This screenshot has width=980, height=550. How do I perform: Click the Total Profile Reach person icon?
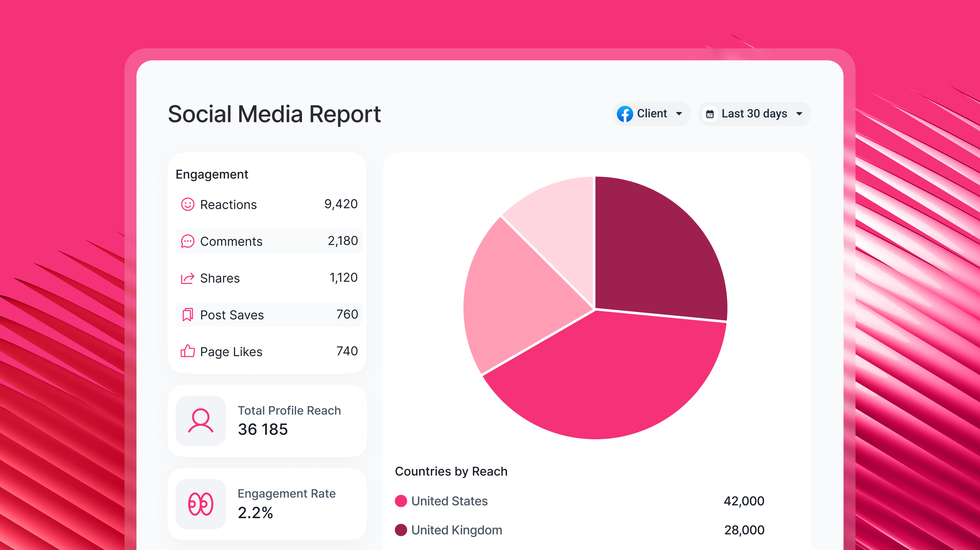(201, 421)
